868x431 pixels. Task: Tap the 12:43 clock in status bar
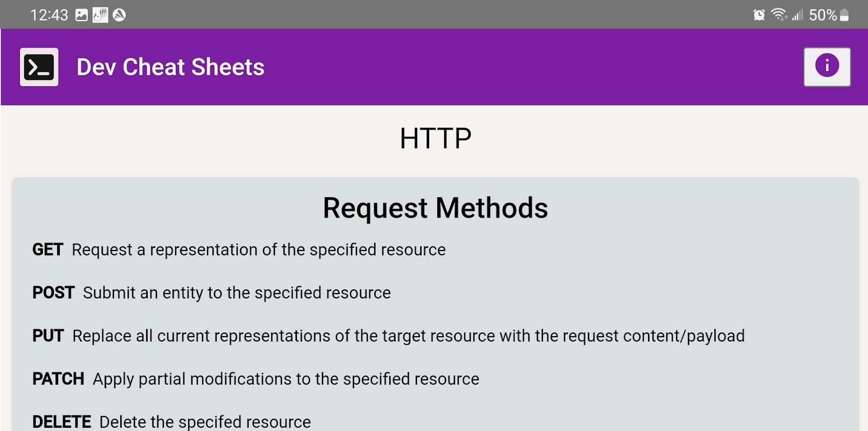pyautogui.click(x=49, y=15)
